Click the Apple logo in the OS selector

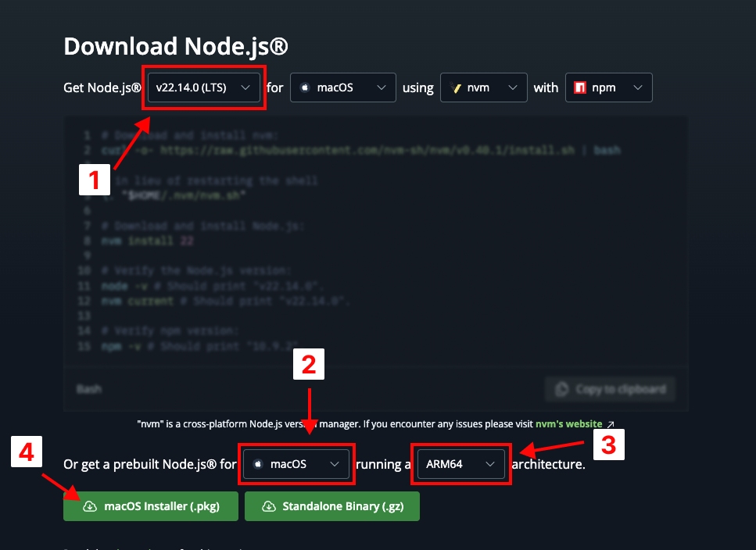coord(305,87)
